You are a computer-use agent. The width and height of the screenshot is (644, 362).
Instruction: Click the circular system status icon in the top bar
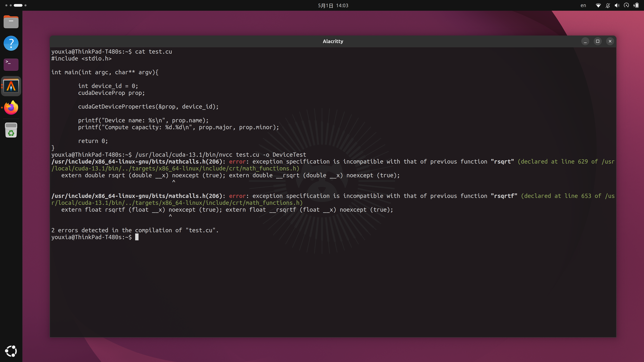coord(626,6)
